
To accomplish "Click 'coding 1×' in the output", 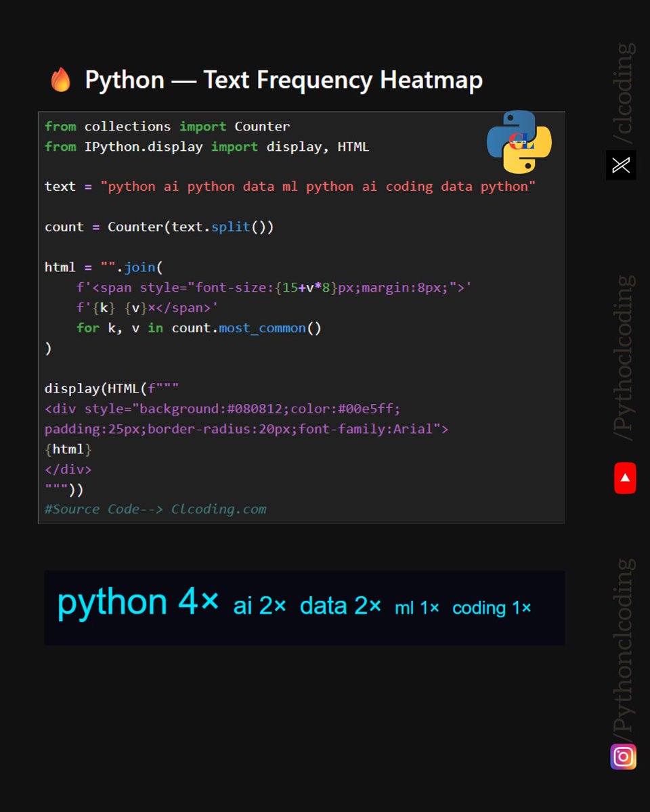I will (x=492, y=608).
